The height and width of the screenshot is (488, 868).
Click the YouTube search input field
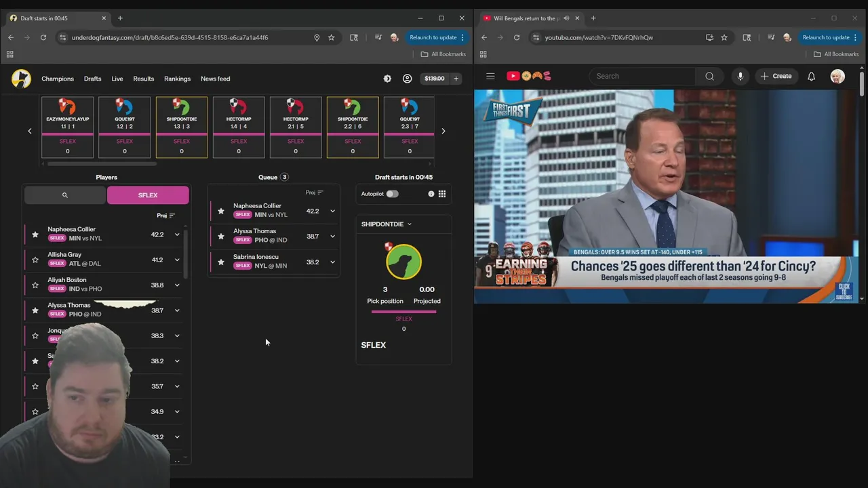642,76
